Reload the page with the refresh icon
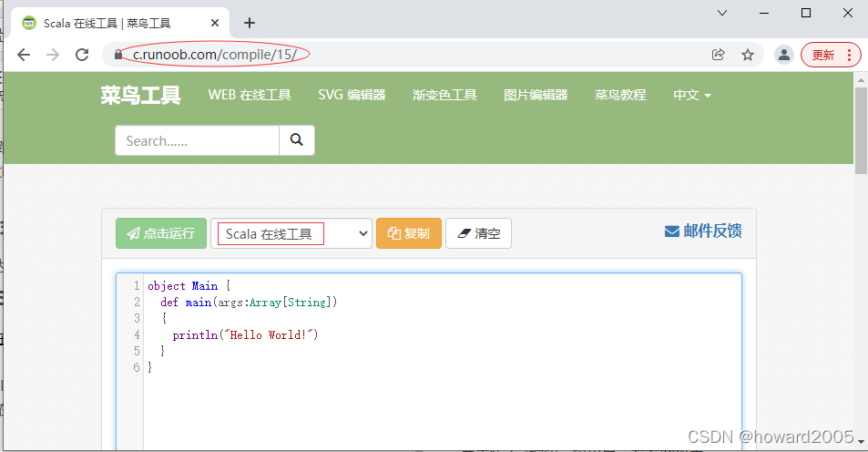Viewport: 868px width, 452px height. (x=82, y=55)
